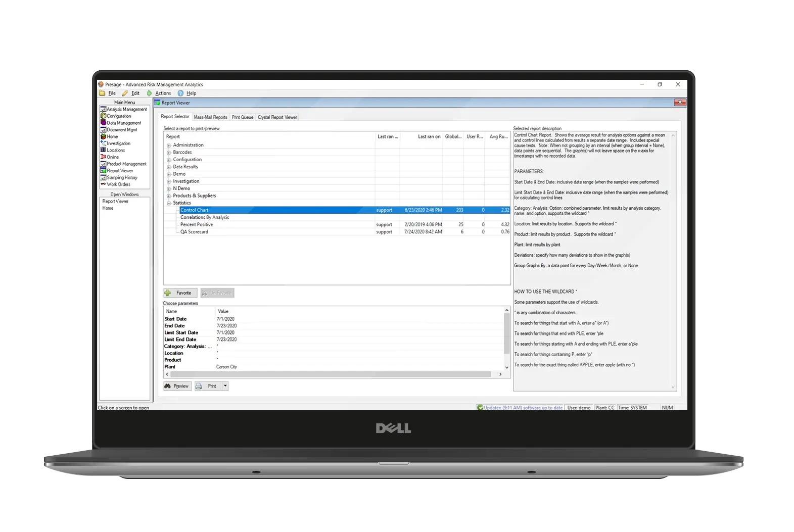
Task: Select Product Management icon in sidebar
Action: [x=103, y=164]
